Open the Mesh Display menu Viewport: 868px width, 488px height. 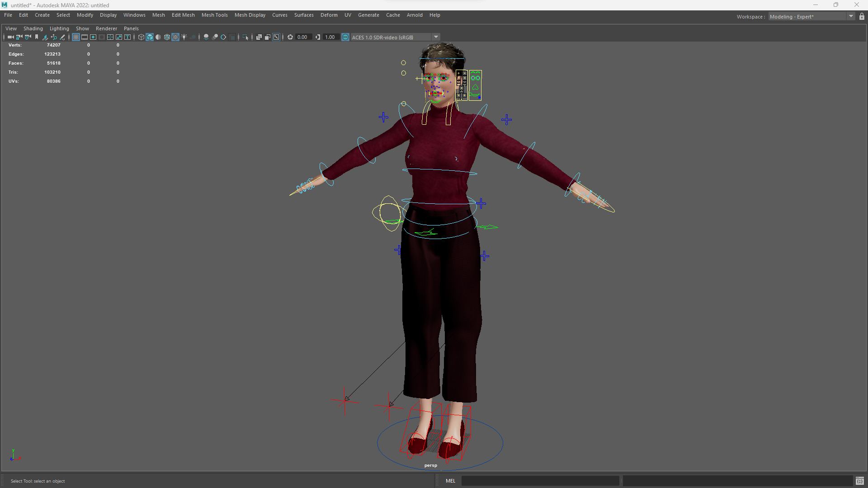(250, 15)
